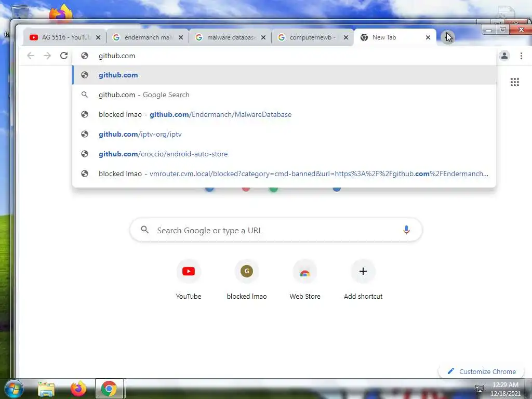Open the blocked lmao shortcut tile
Viewport: 532px width, 399px height.
click(x=247, y=280)
